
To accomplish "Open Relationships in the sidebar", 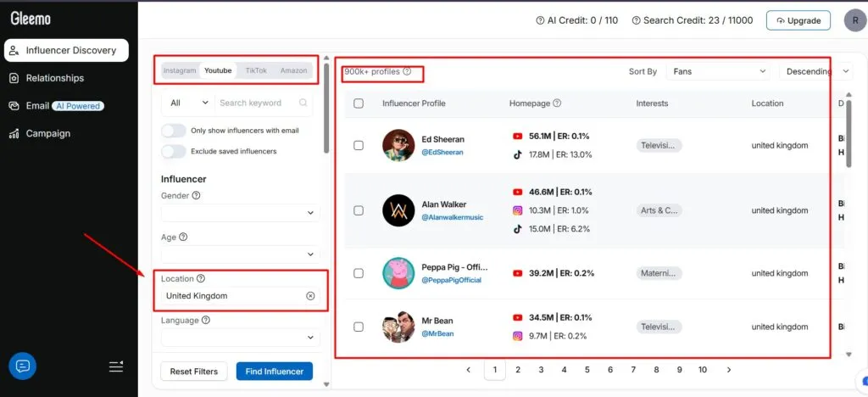I will pos(54,78).
